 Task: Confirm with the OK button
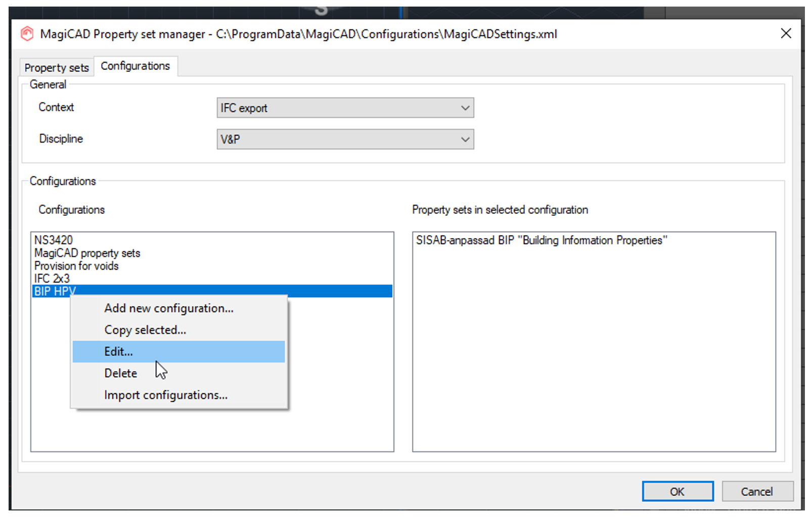point(678,492)
